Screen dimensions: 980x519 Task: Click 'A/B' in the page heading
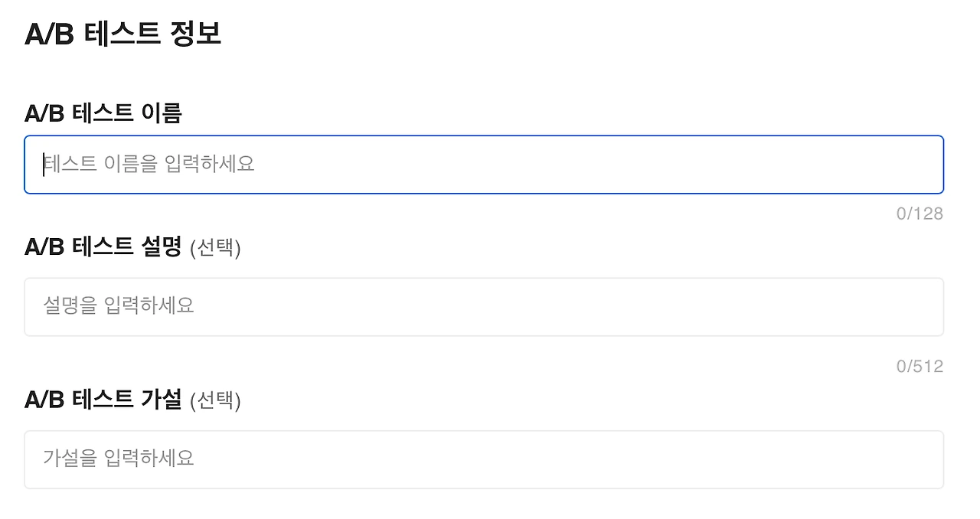[x=49, y=34]
